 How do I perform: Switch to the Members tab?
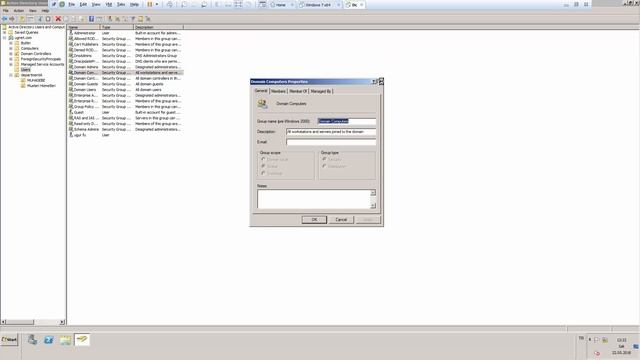(x=278, y=91)
